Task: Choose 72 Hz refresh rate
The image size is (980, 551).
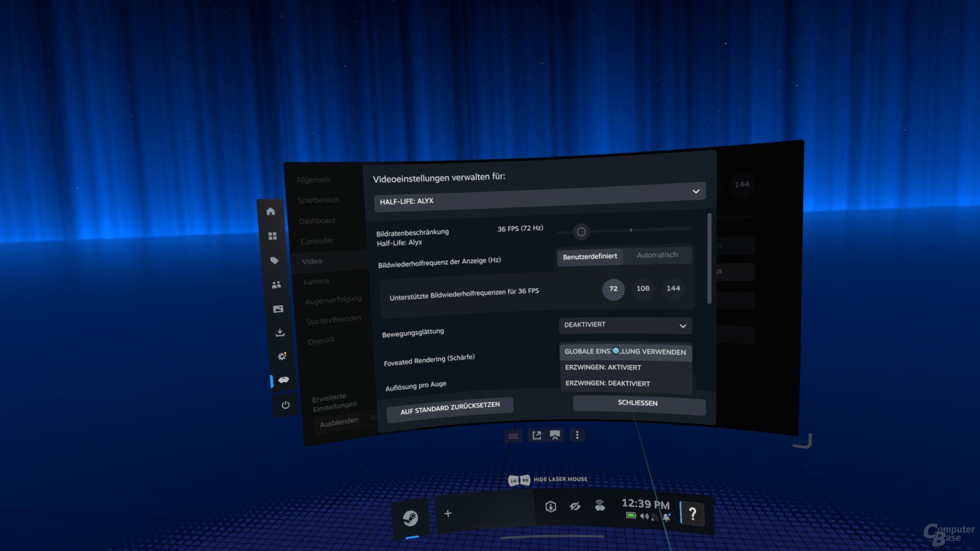Action: [613, 289]
